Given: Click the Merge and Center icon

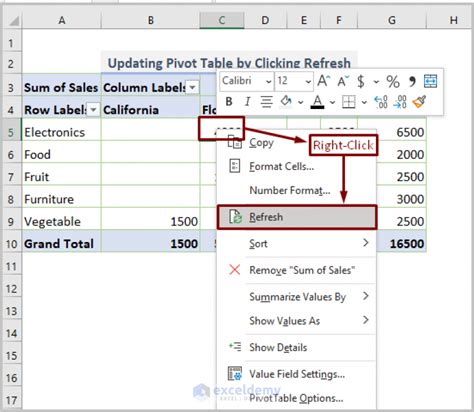Looking at the screenshot, I should (430, 81).
